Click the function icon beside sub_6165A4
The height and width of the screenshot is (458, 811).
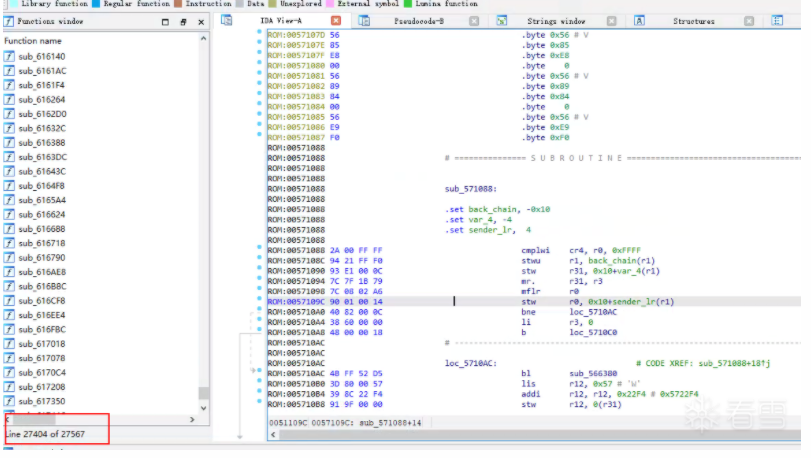click(9, 200)
